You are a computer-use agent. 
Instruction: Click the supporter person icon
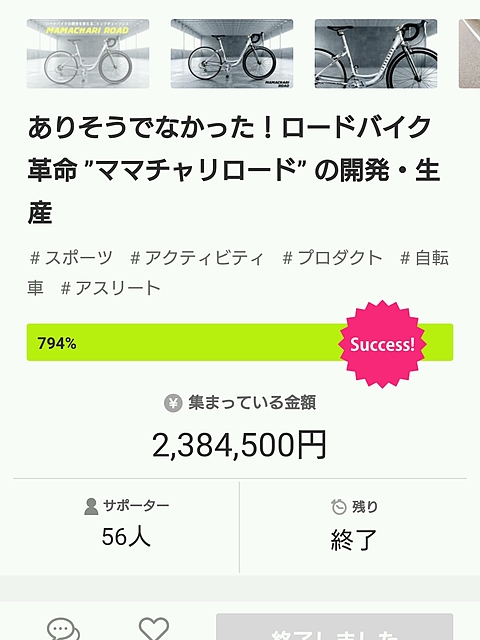click(x=91, y=507)
